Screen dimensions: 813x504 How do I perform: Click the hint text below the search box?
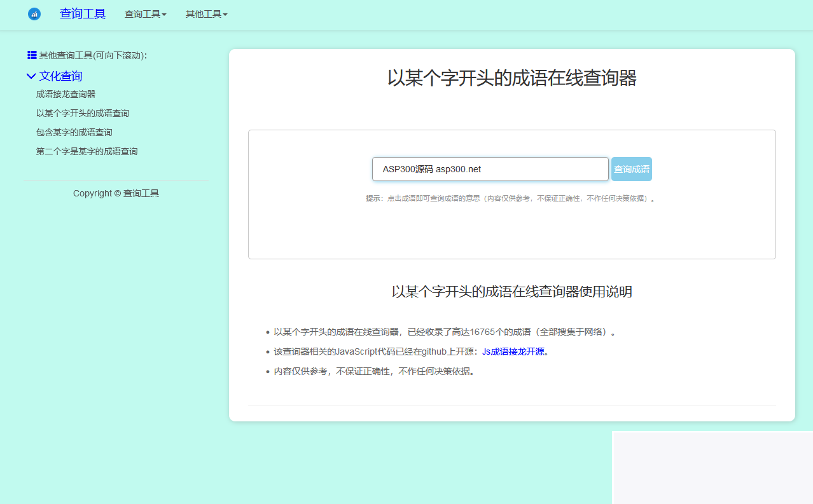511,198
